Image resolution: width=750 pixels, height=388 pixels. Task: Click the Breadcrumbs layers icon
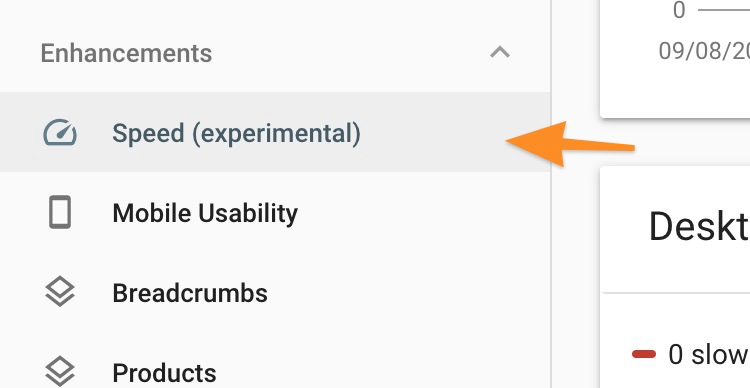click(x=60, y=292)
